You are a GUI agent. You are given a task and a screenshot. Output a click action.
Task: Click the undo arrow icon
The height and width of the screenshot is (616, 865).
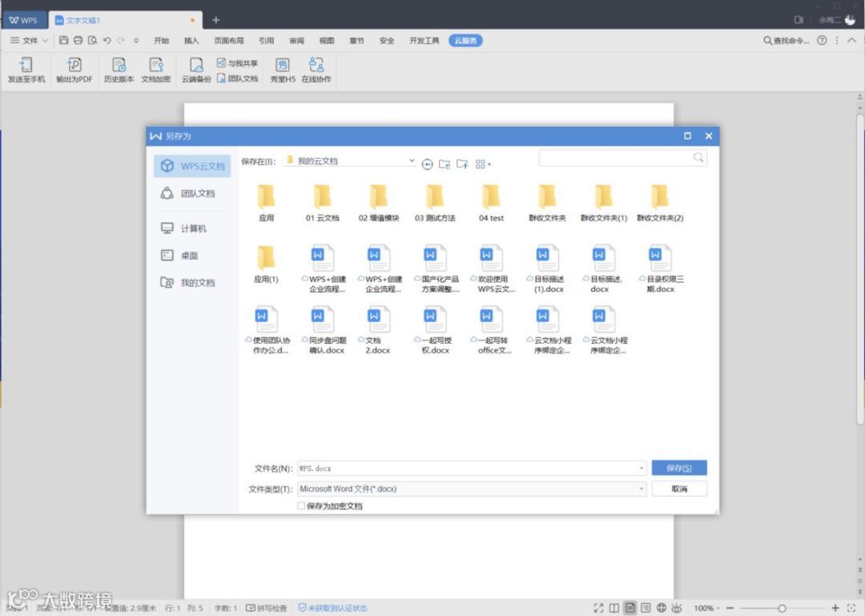tap(107, 40)
